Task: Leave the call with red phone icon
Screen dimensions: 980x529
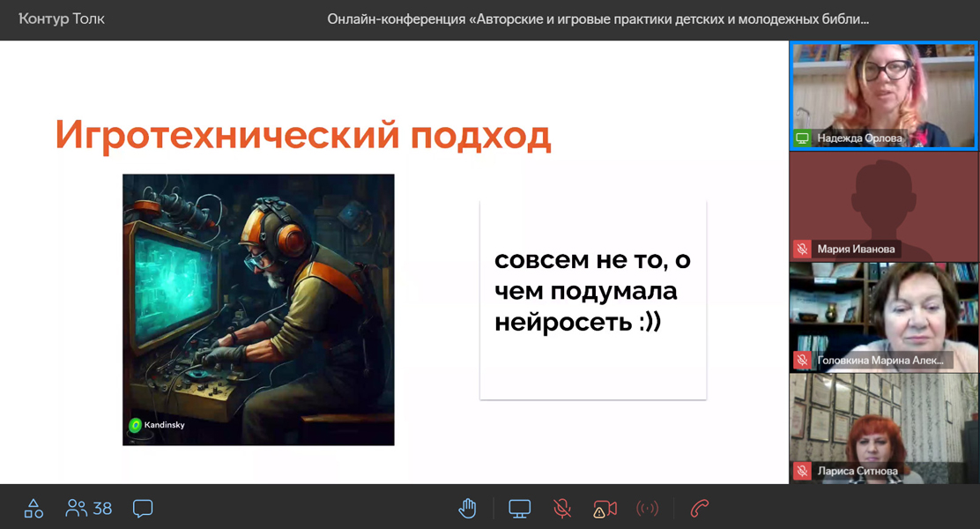Action: pos(700,508)
